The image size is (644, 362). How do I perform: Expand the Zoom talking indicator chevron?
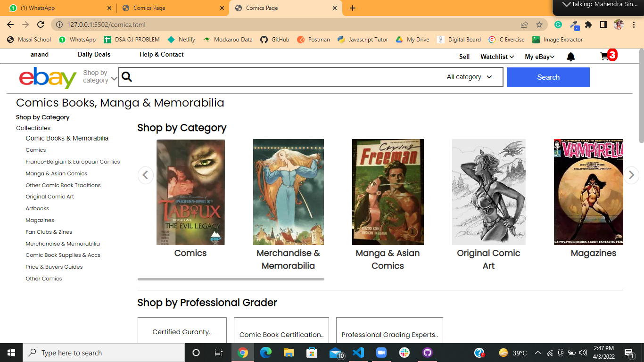(x=566, y=4)
